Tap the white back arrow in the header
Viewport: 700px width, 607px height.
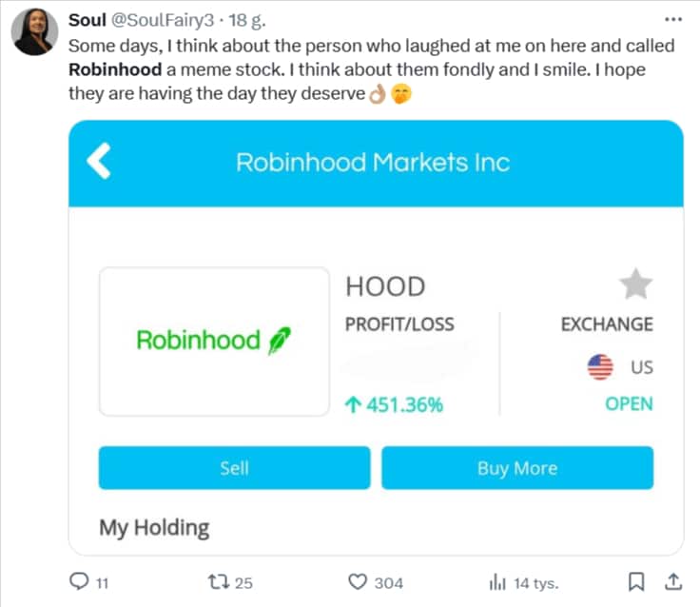(x=99, y=162)
